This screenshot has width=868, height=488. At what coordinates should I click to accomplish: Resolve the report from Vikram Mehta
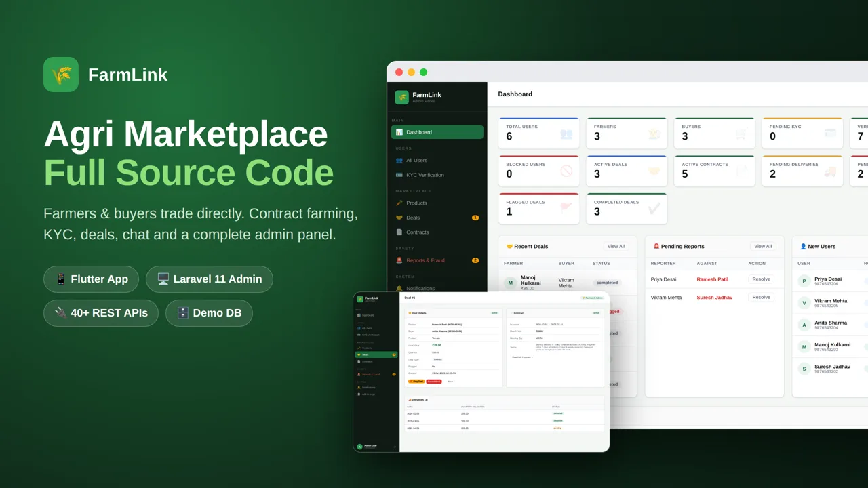pos(762,297)
